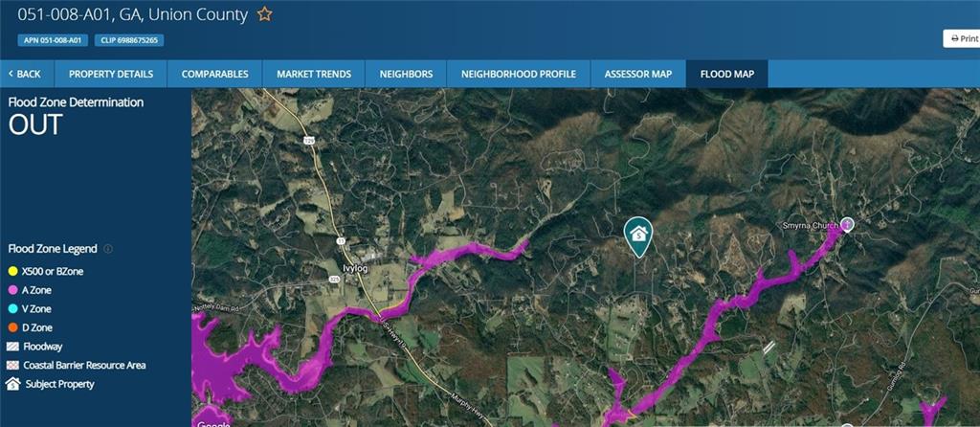Click the Coastal Barrier Resource Area legend icon
This screenshot has width=980, height=427.
coord(12,365)
